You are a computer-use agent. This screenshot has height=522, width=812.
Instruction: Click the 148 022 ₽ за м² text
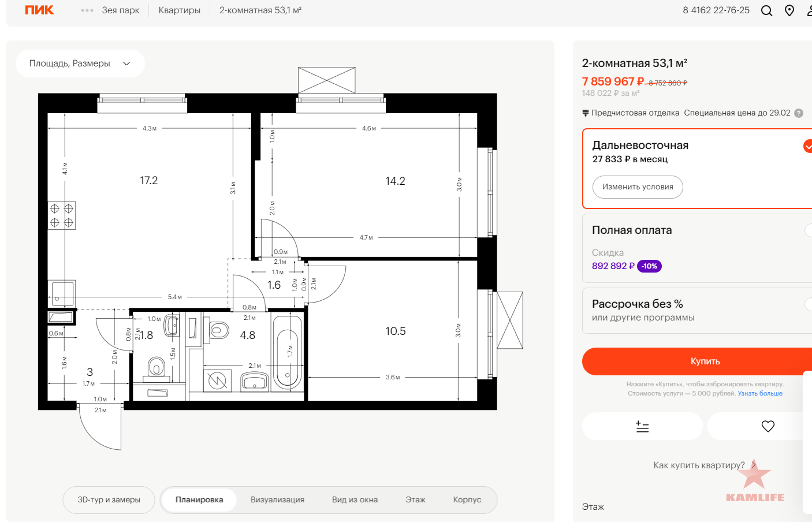click(x=610, y=94)
